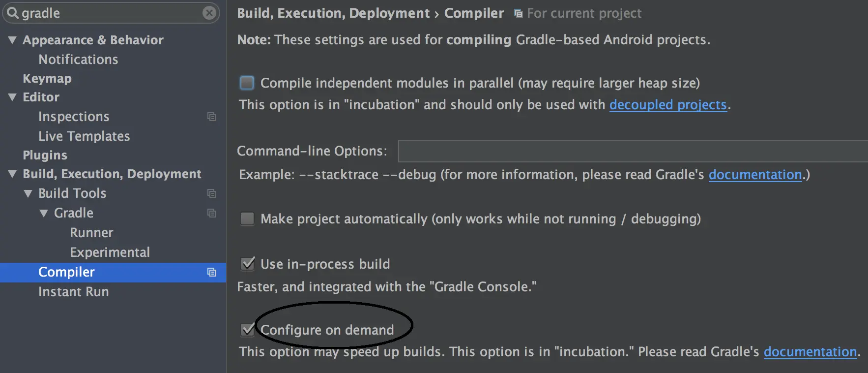Collapse the Gradle tree node
This screenshot has height=373, width=868.
pos(44,213)
